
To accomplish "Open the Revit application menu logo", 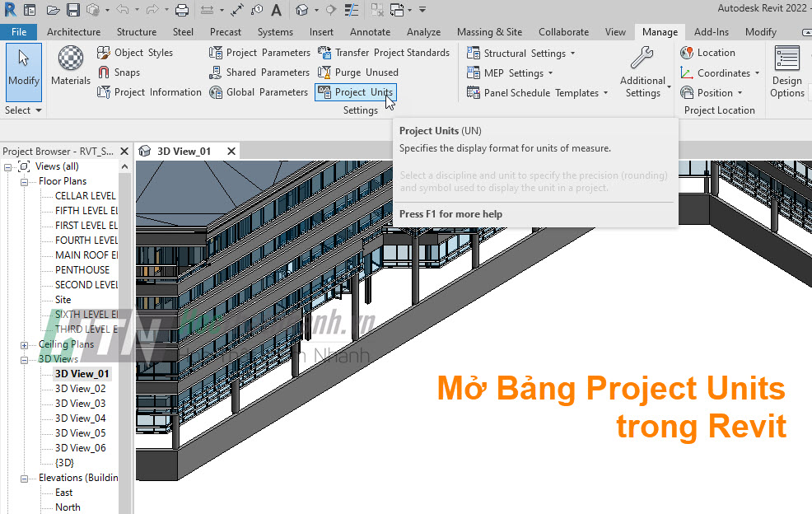I will pos(9,9).
